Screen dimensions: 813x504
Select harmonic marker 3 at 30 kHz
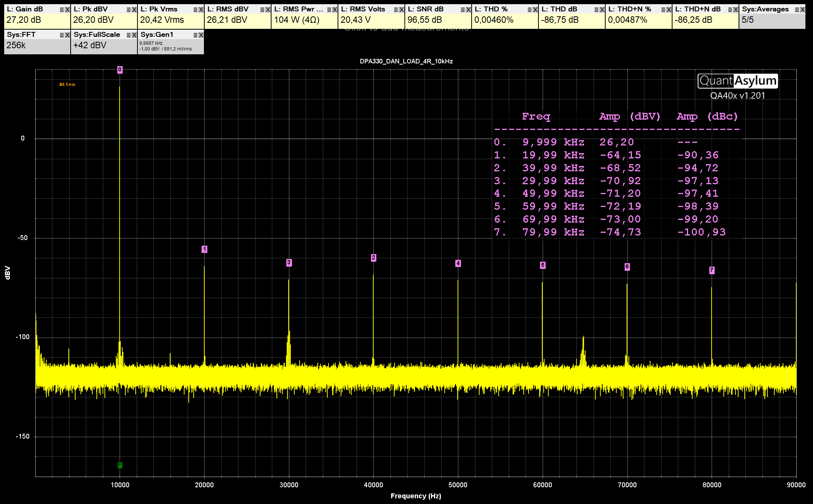289,262
